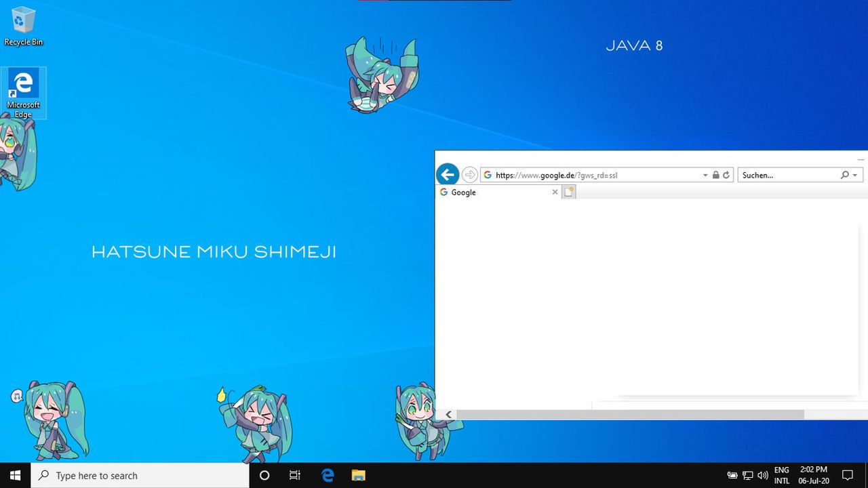Click the Google favicon in address bar
The height and width of the screenshot is (488, 868).
coord(488,175)
